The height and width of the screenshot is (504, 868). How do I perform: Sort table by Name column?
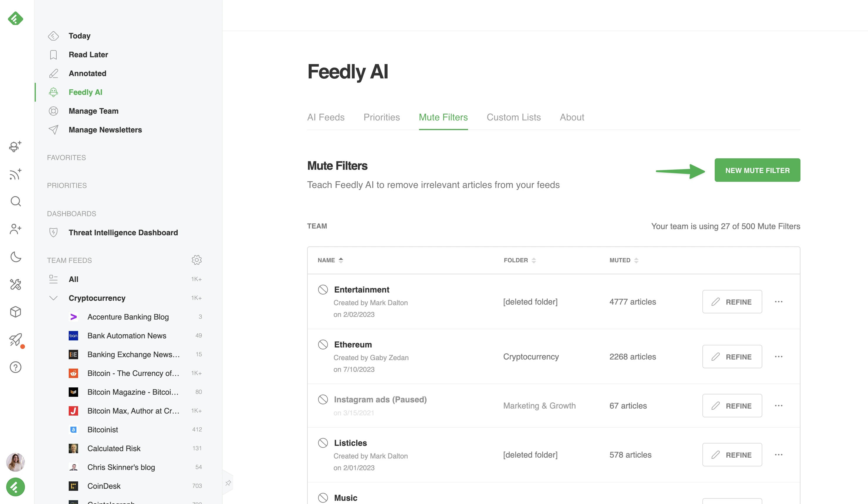click(330, 260)
